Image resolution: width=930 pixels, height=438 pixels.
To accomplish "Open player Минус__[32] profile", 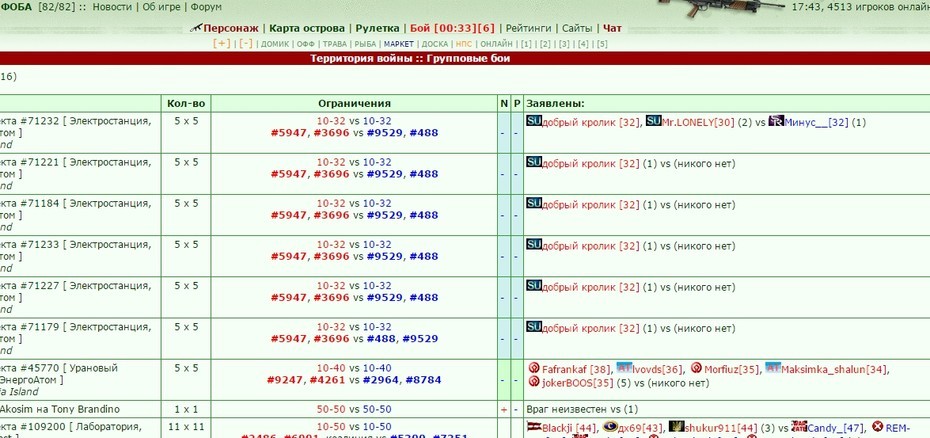I will click(816, 122).
